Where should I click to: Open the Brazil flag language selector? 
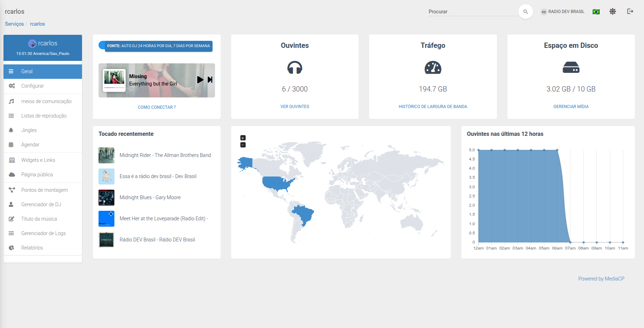(596, 12)
